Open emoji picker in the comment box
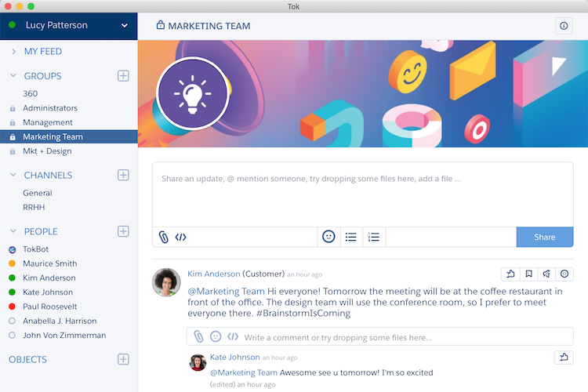The width and height of the screenshot is (588, 392). tap(216, 336)
